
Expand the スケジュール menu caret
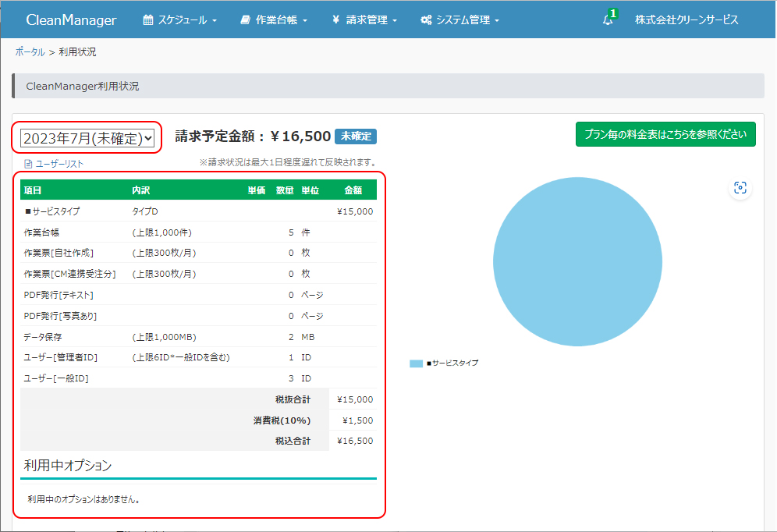coord(215,21)
